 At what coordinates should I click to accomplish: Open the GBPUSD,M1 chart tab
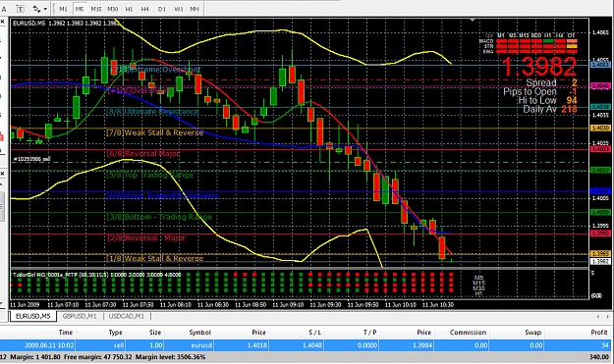click(80, 316)
